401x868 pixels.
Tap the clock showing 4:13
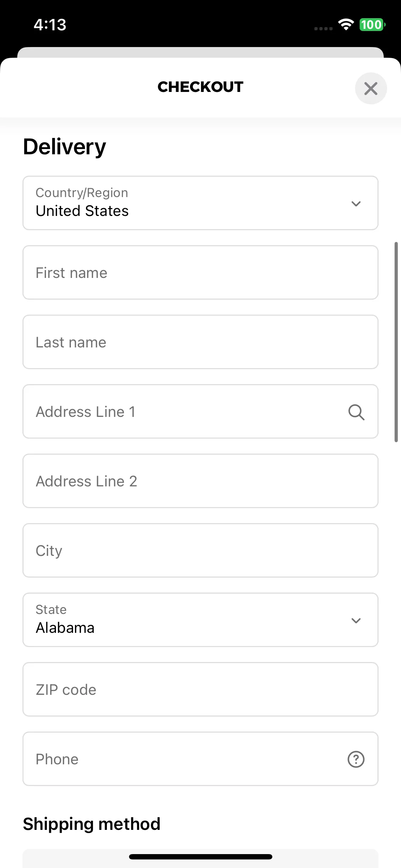click(x=50, y=25)
